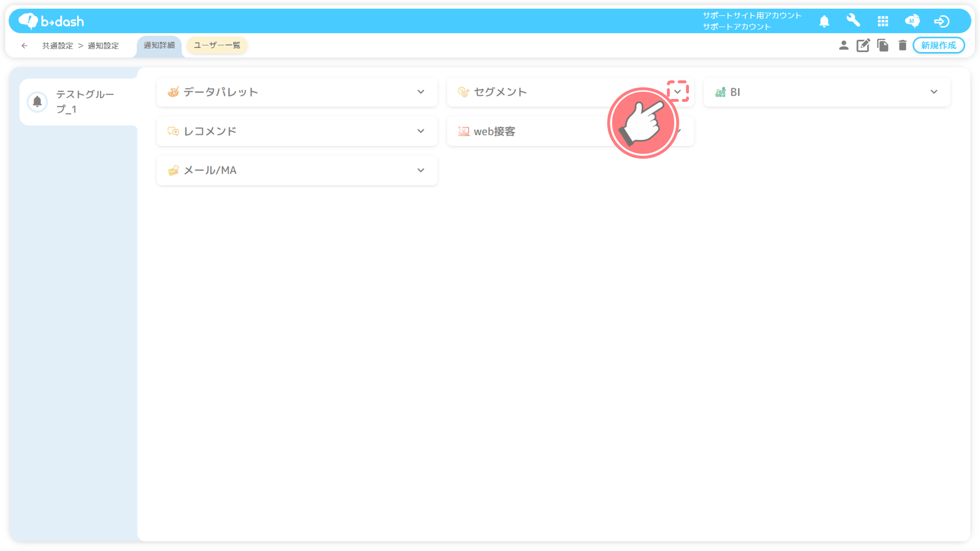The height and width of the screenshot is (551, 980).
Task: Click the 新規作成 button
Action: point(938,46)
